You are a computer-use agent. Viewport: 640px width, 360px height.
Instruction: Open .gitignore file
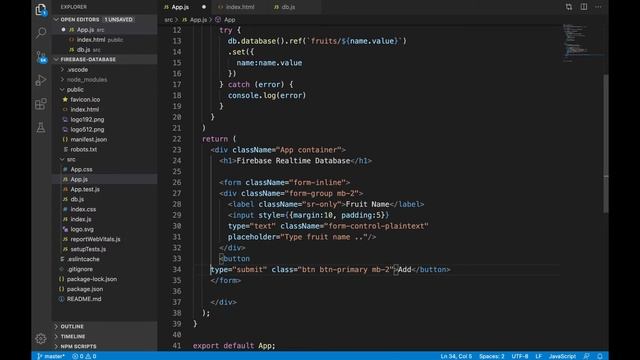pos(104,269)
